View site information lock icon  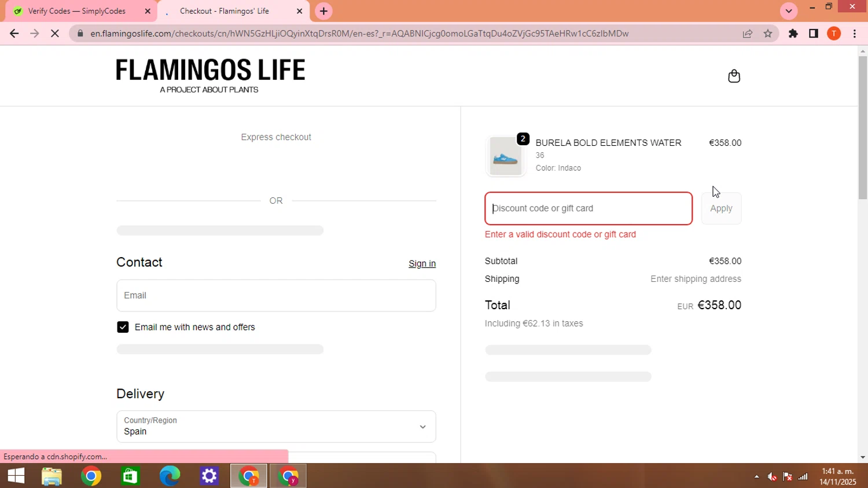tap(80, 34)
